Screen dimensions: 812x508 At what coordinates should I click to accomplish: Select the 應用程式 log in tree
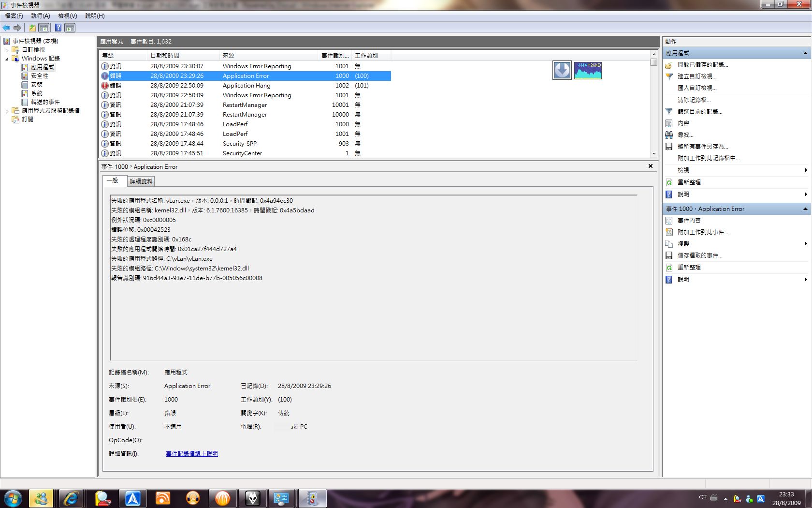pyautogui.click(x=43, y=67)
